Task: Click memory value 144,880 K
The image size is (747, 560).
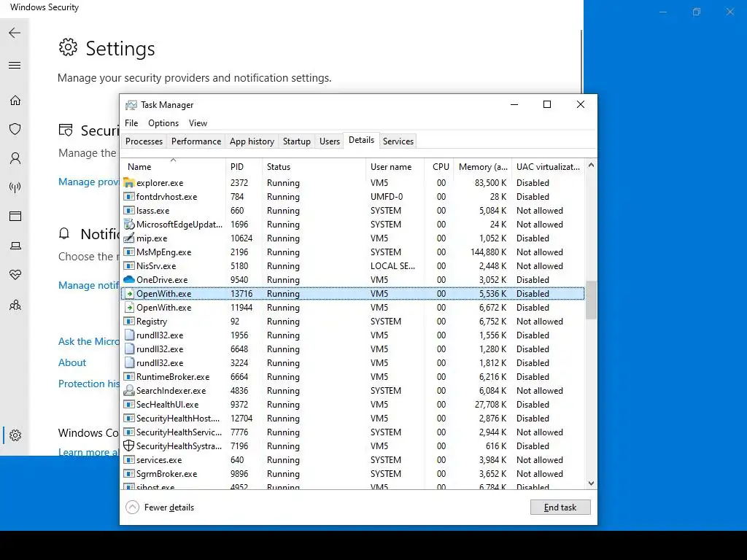Action: [488, 252]
